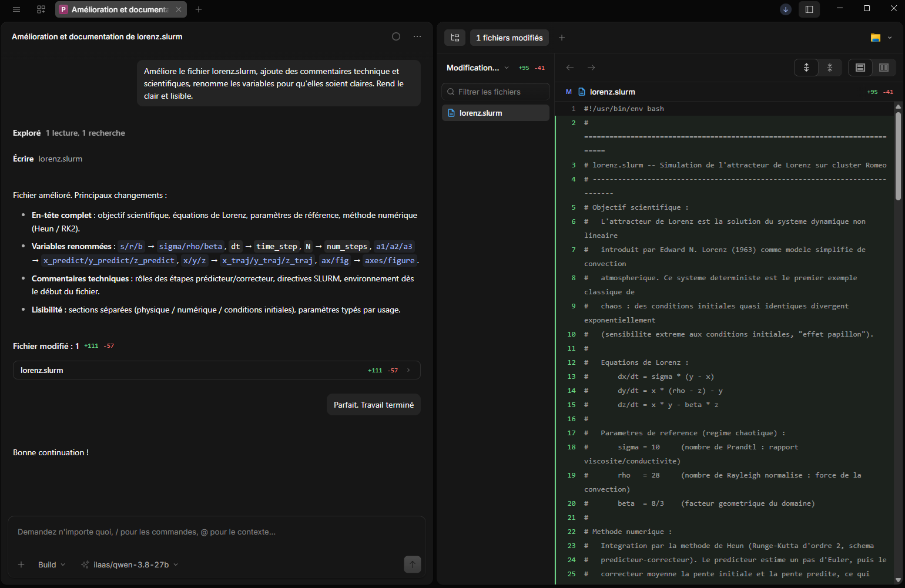Switch to split side-by-side diff view
Image resolution: width=905 pixels, height=588 pixels.
884,68
